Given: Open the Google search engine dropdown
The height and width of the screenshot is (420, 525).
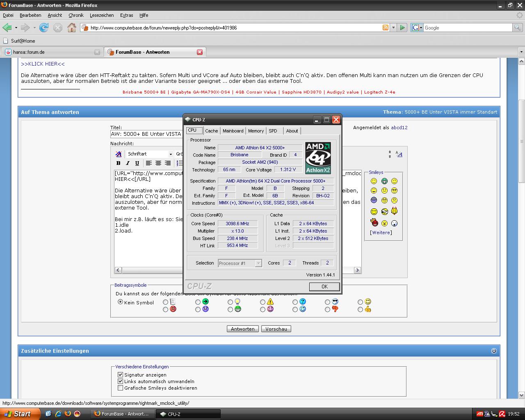Looking at the screenshot, I should pos(417,27).
